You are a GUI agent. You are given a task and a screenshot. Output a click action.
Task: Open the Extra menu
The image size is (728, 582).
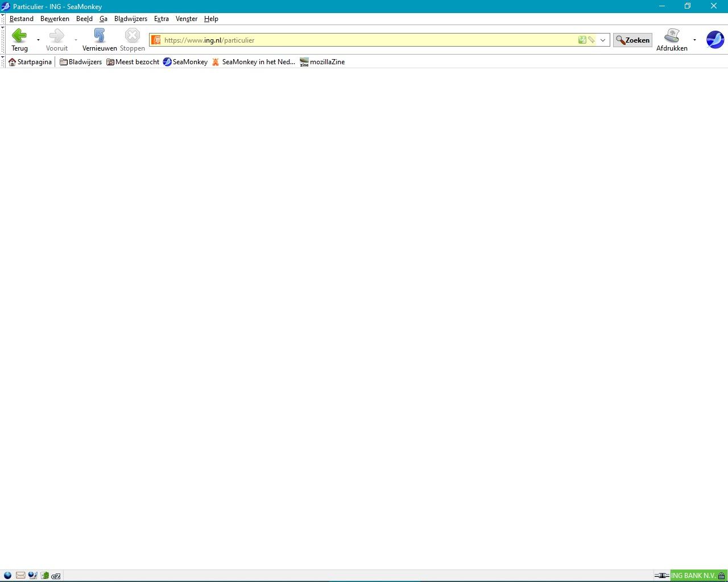[161, 18]
